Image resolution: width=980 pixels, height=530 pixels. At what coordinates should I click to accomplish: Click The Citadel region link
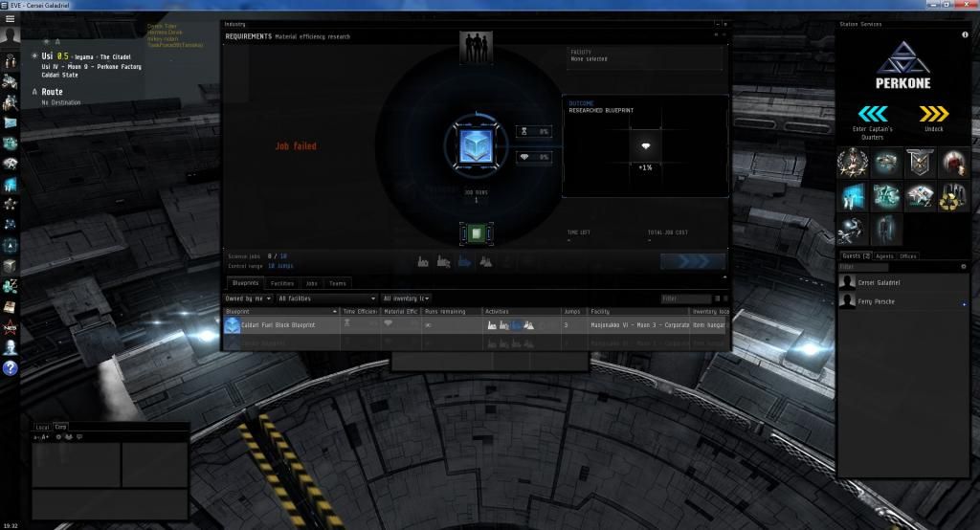tap(115, 56)
